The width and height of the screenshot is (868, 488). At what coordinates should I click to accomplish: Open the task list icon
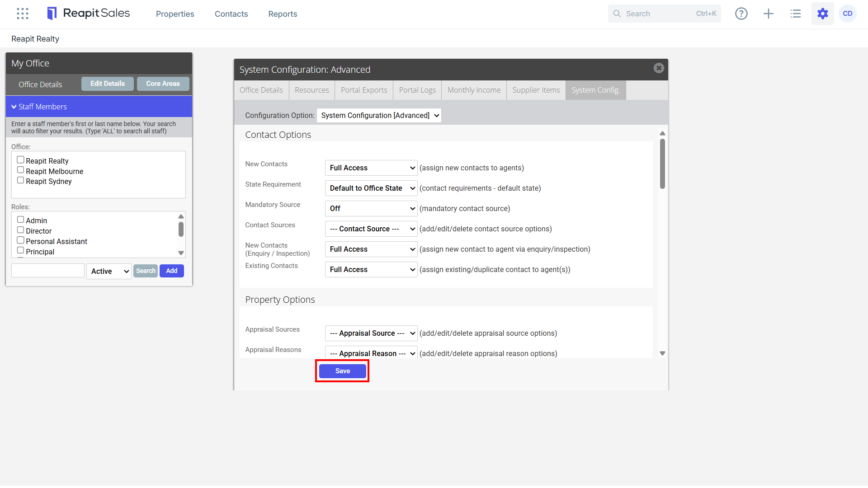click(796, 14)
